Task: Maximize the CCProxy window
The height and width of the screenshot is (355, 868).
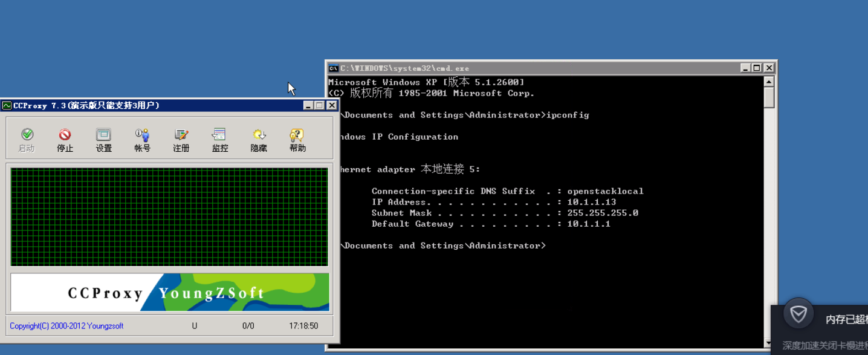Action: [x=319, y=105]
